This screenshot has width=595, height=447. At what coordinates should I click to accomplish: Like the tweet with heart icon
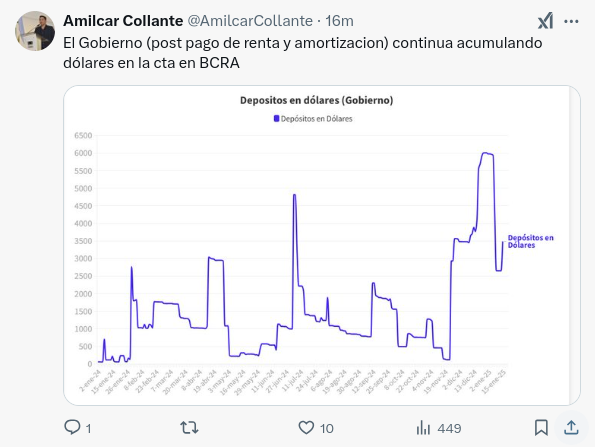(x=306, y=428)
